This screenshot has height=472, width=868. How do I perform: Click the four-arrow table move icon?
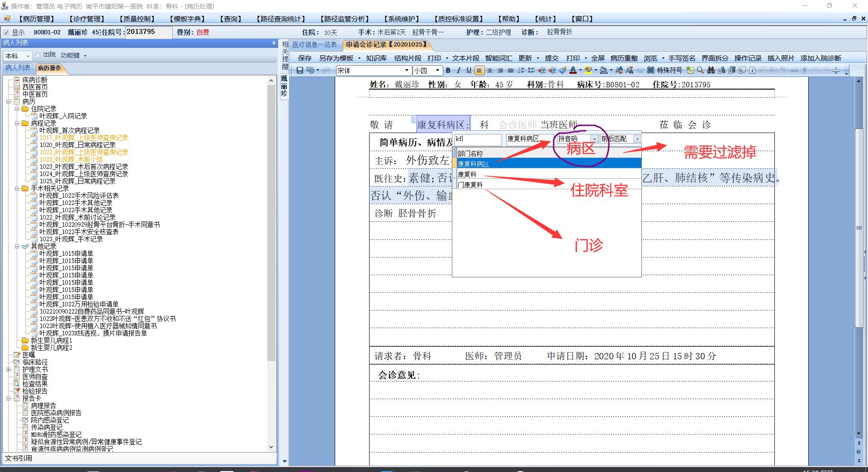[x=836, y=70]
